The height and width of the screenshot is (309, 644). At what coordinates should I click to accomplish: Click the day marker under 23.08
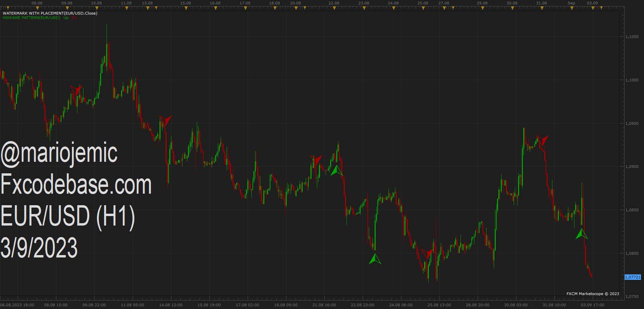pyautogui.click(x=364, y=8)
